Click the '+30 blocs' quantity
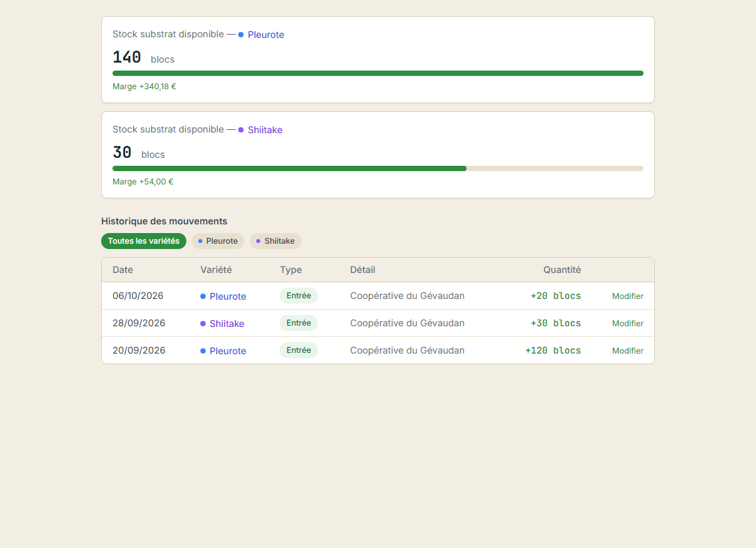The height and width of the screenshot is (548, 756). pos(556,323)
